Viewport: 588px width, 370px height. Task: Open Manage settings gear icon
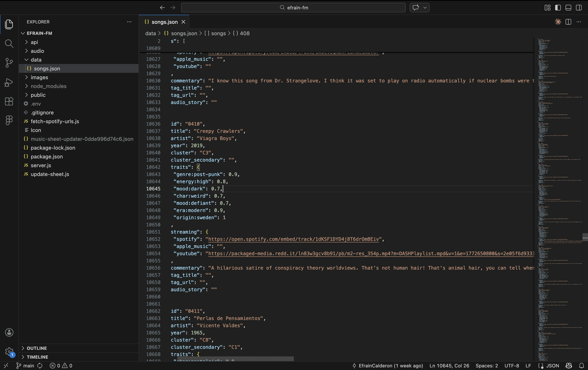(9, 352)
